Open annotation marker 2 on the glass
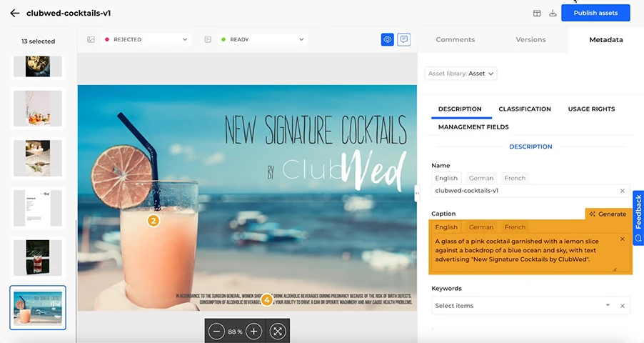Viewport: 644px width, 343px height. [154, 221]
